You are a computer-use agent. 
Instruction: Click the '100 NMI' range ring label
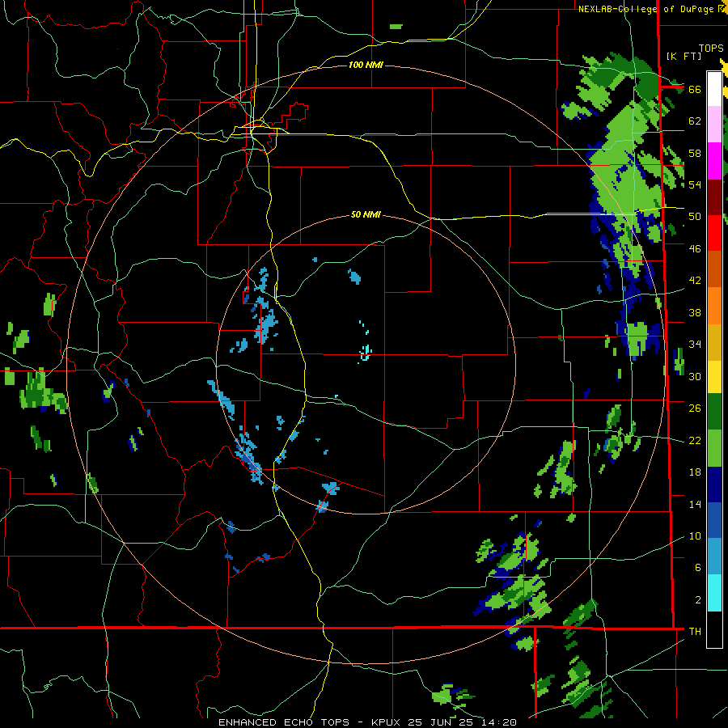click(x=366, y=65)
